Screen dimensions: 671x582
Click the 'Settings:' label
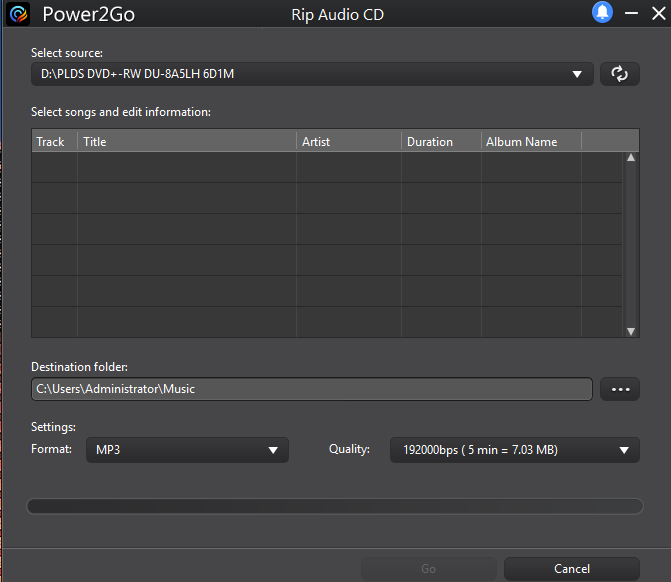(x=53, y=427)
